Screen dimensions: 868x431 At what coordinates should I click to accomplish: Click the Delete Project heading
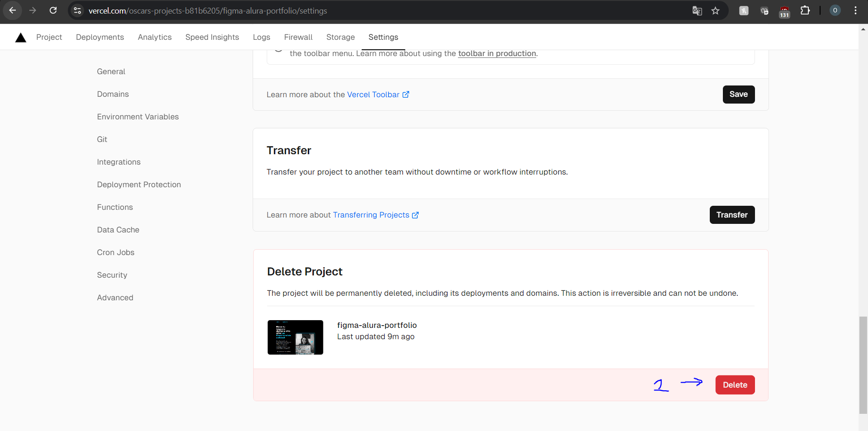[305, 271]
